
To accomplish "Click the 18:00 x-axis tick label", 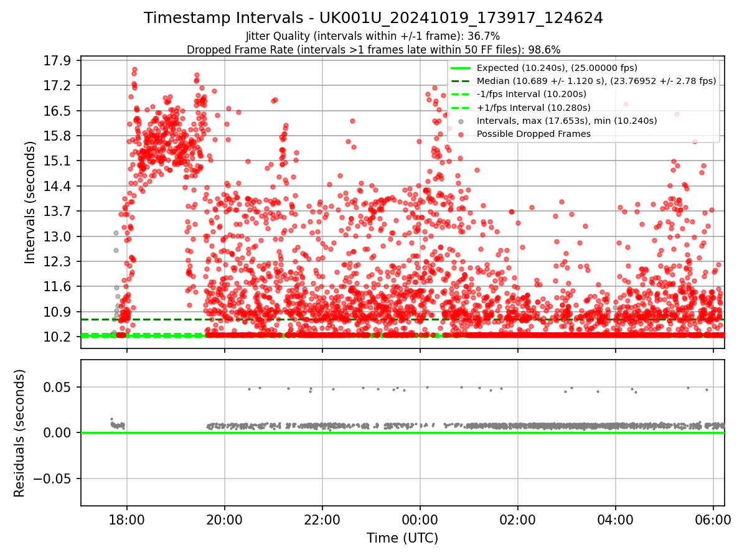I will point(127,519).
